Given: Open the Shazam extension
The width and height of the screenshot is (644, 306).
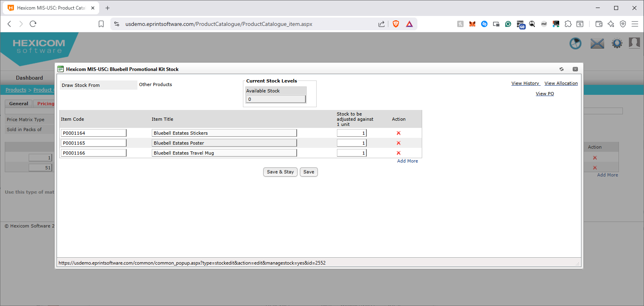Looking at the screenshot, I should 484,24.
